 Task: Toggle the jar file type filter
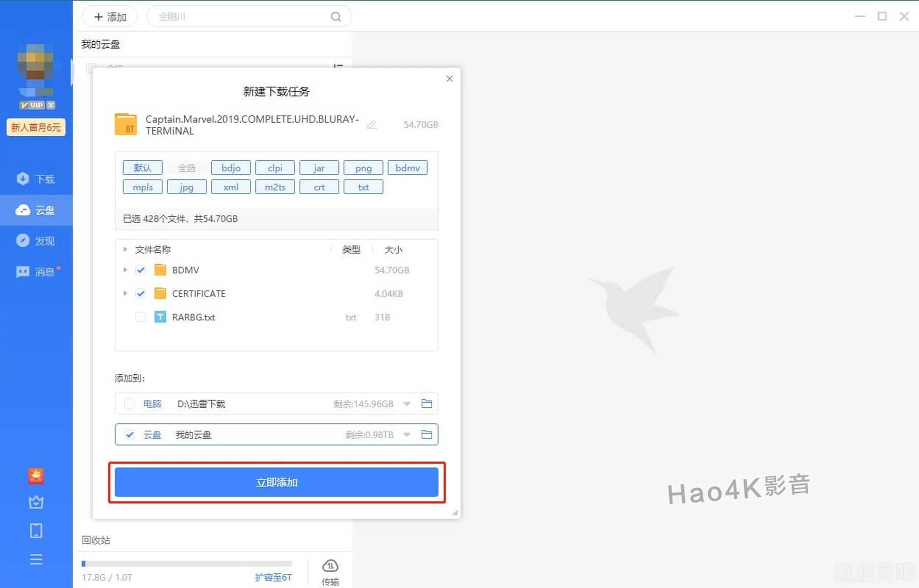click(319, 168)
